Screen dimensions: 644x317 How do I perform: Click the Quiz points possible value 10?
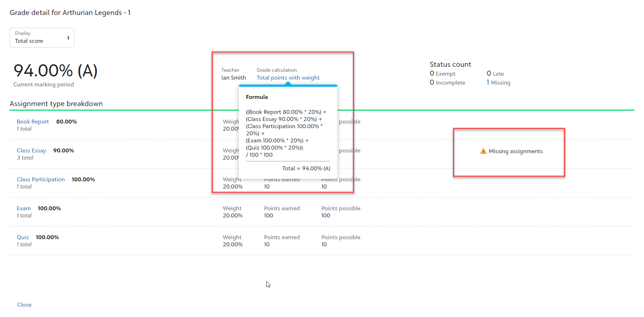coord(324,244)
